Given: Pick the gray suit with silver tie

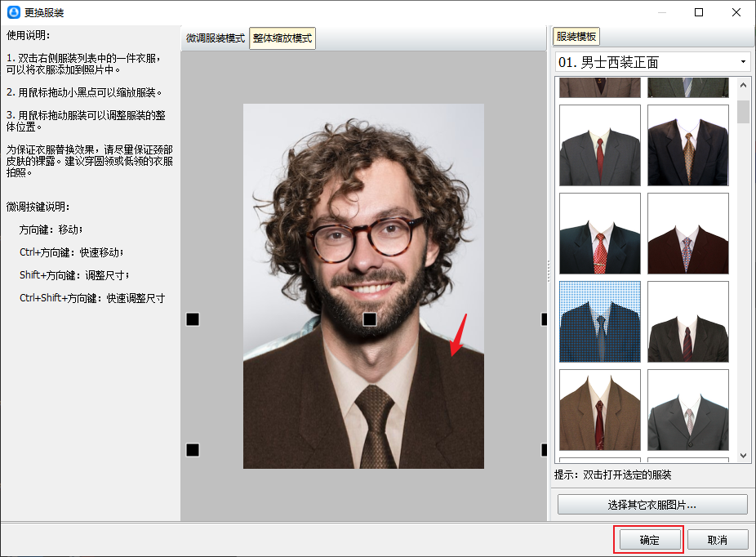Looking at the screenshot, I should coord(687,410).
